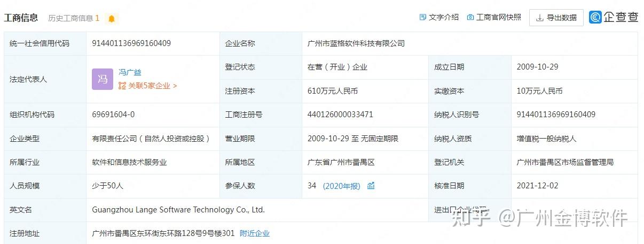Click the 工商注册号 label cell
This screenshot has width=644, height=244.
click(261, 115)
